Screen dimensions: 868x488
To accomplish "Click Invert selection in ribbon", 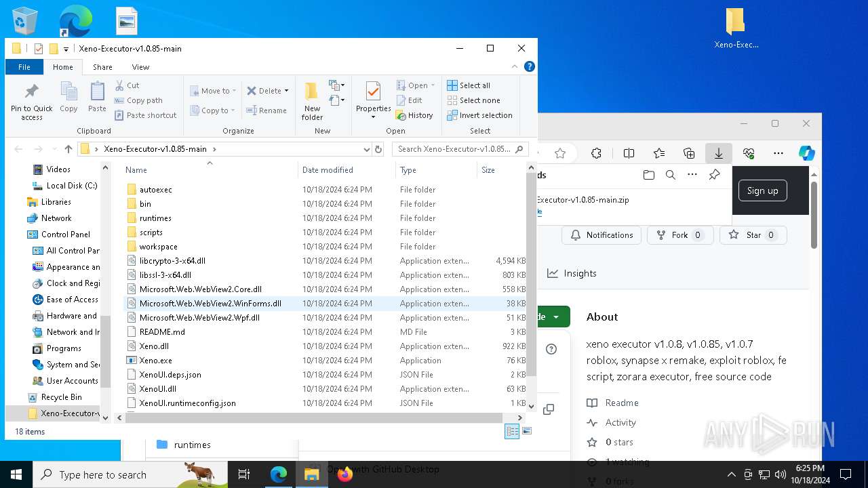I will [x=479, y=115].
